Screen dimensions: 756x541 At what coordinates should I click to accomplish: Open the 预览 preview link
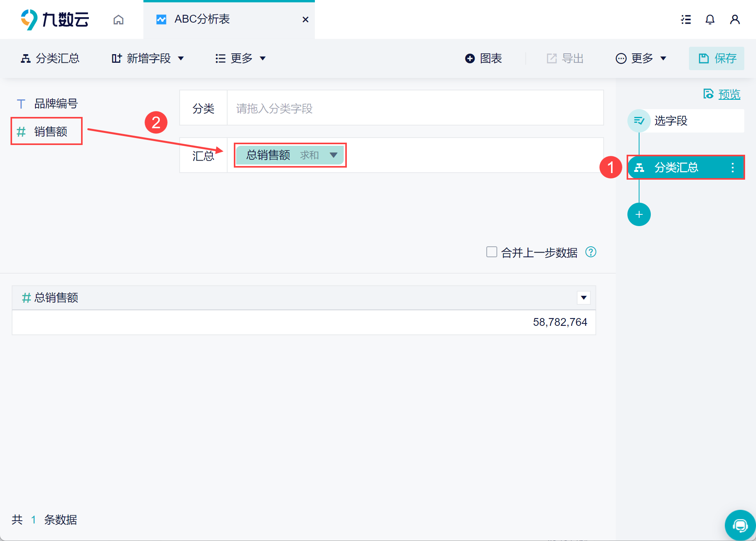[x=729, y=94]
